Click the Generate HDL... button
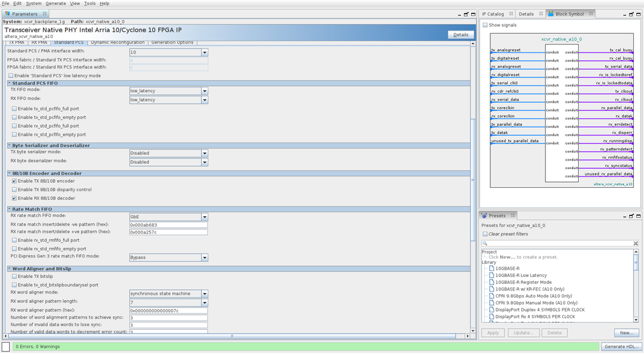The height and width of the screenshot is (353, 644). click(621, 347)
